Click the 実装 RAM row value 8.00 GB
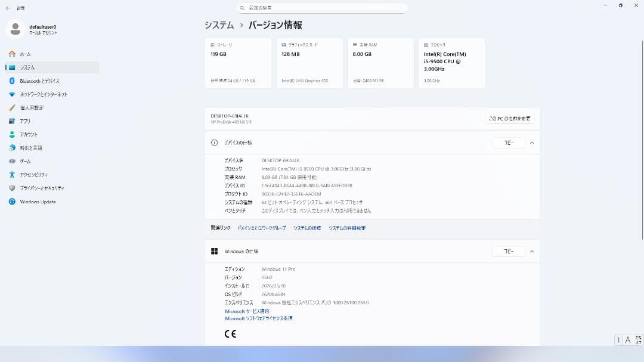 pyautogui.click(x=289, y=177)
